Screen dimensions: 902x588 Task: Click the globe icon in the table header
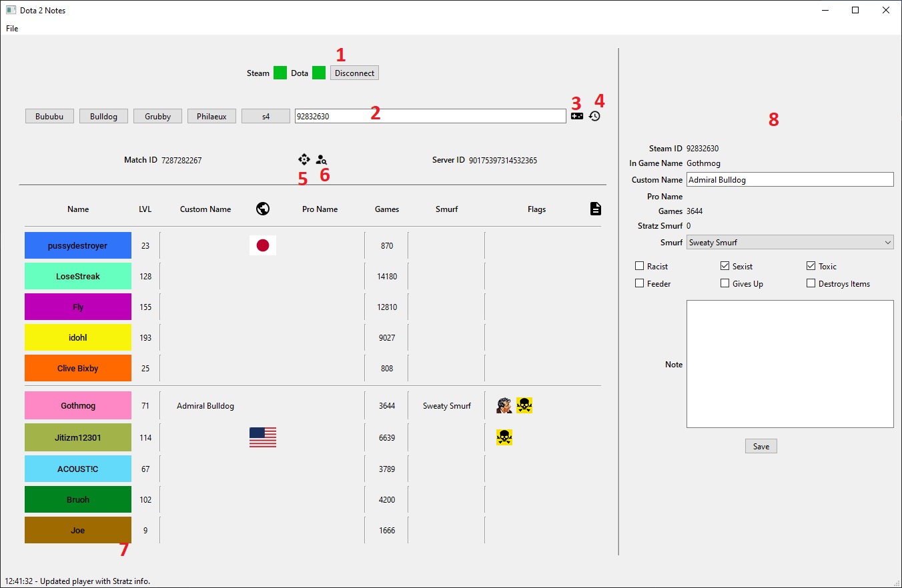(x=263, y=209)
